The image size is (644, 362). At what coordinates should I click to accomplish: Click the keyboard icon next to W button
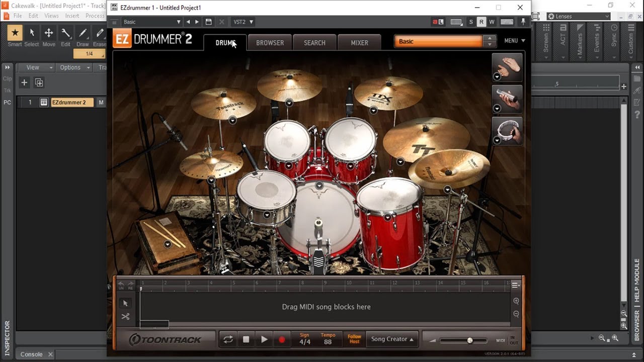tap(507, 22)
